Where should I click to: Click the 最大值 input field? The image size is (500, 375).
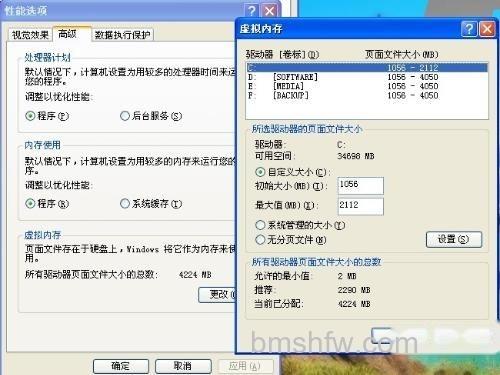tap(361, 206)
